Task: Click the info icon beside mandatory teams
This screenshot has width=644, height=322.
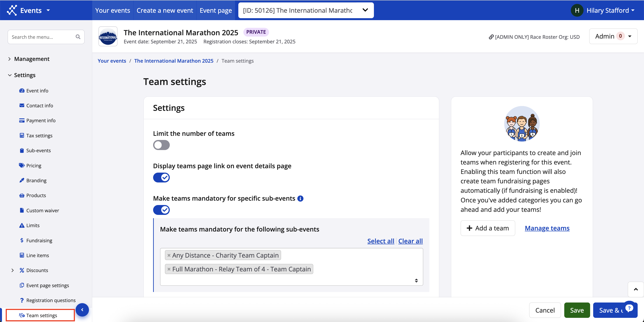Action: point(300,198)
